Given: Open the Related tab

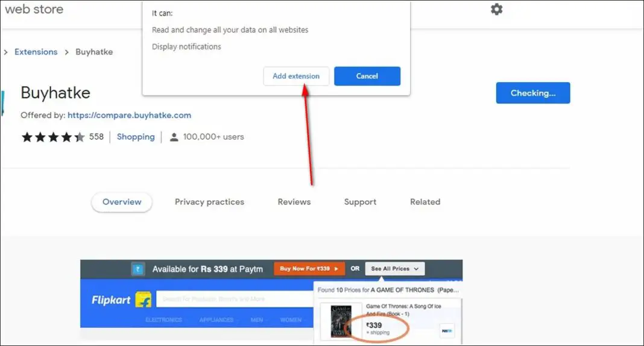Looking at the screenshot, I should pyautogui.click(x=425, y=202).
